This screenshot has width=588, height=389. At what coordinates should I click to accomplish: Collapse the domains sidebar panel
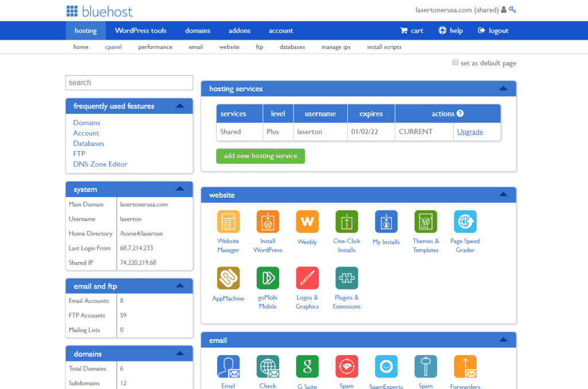coord(180,353)
